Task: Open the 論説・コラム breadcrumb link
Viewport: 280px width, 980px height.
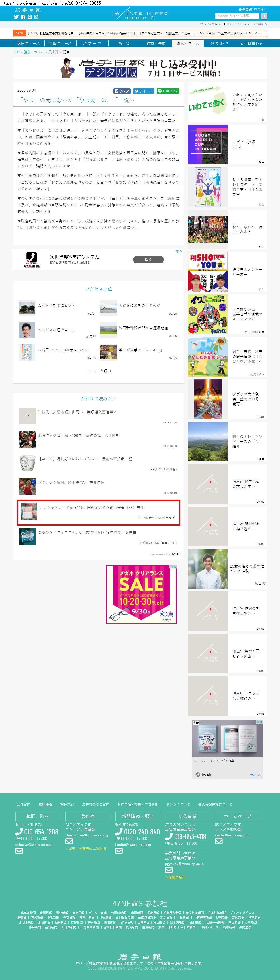Action: (34, 52)
